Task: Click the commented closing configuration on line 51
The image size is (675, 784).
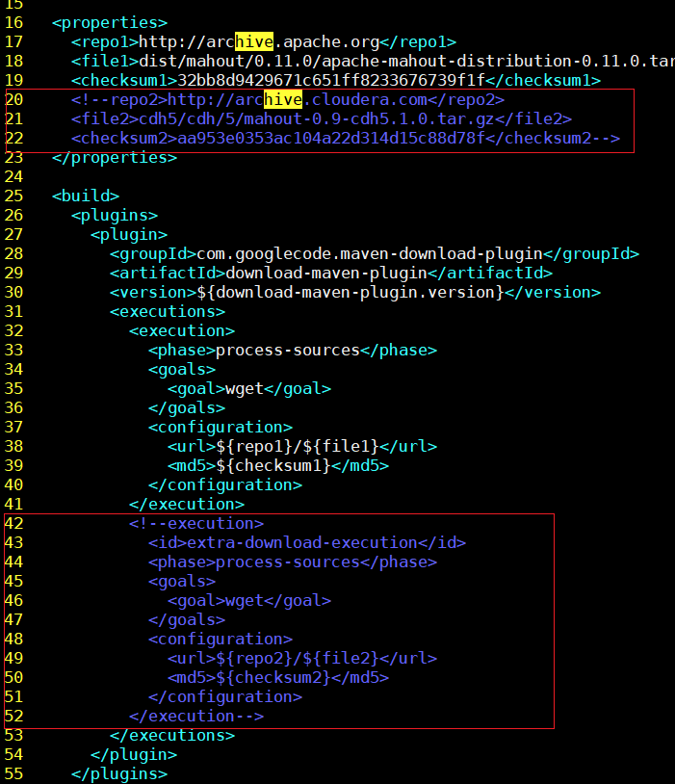Action: (225, 697)
